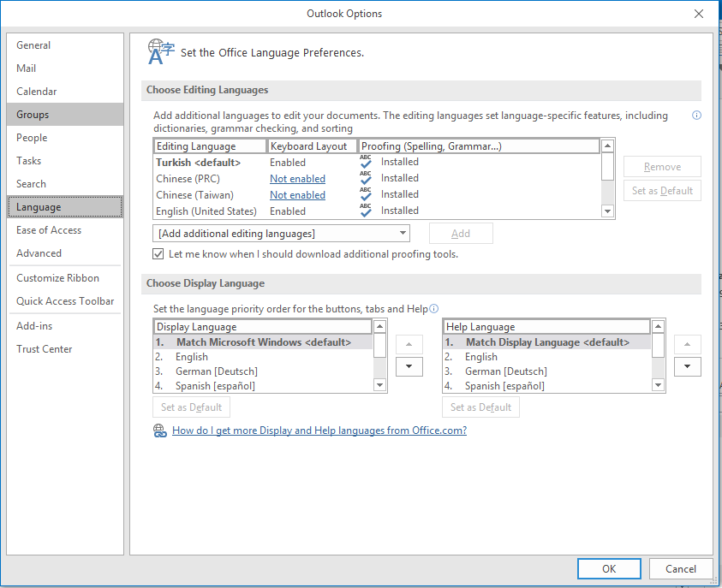The height and width of the screenshot is (588, 722).
Task: Select 'Chinese (Taiwan)' editing language row
Action: click(x=377, y=194)
